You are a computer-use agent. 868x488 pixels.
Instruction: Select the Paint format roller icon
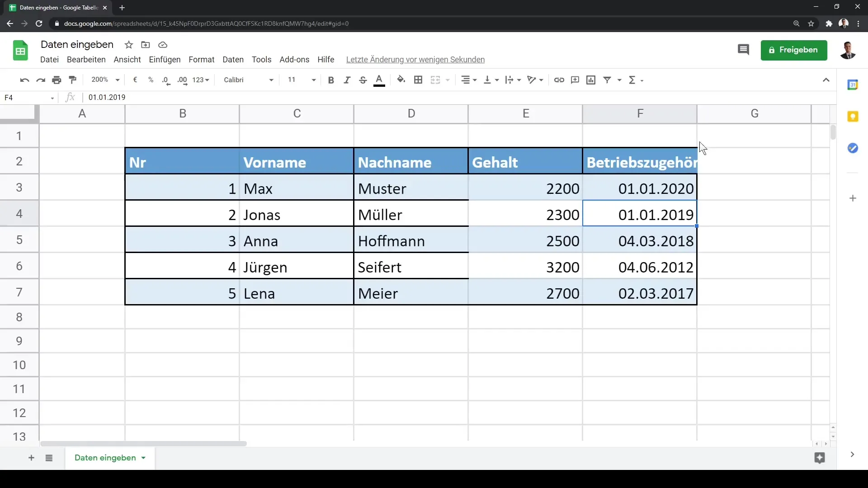click(x=72, y=80)
